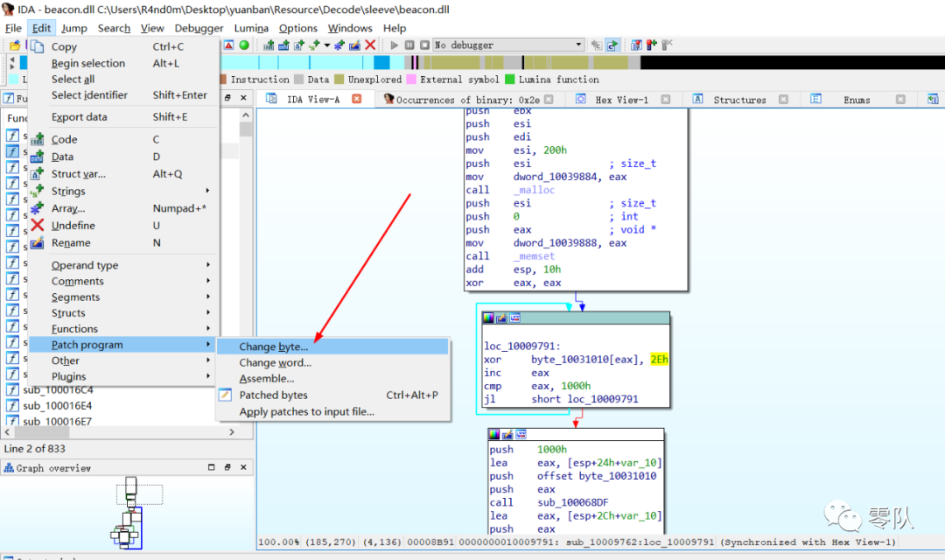Expand the Operand type submenu

(123, 265)
